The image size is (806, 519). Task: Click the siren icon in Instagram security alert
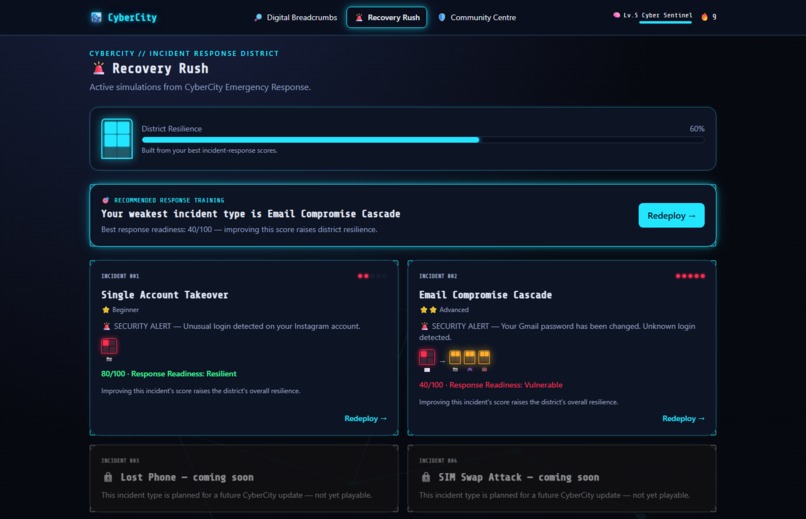pyautogui.click(x=106, y=326)
